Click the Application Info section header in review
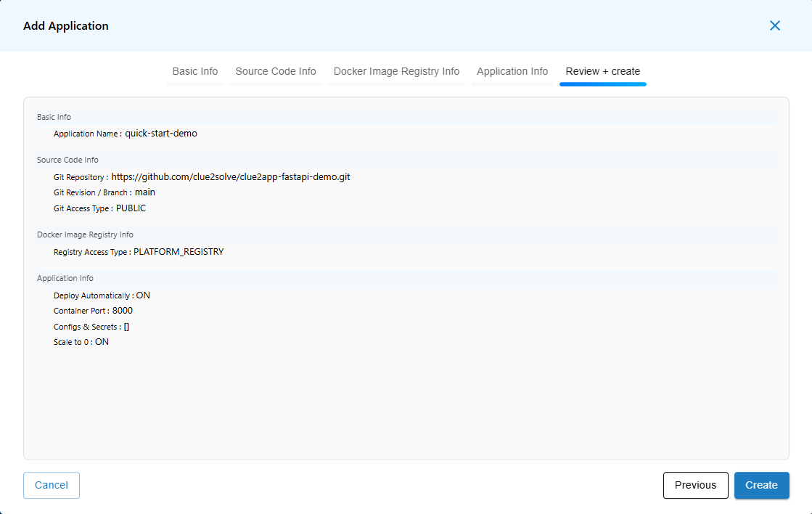This screenshot has height=514, width=812. (x=65, y=278)
